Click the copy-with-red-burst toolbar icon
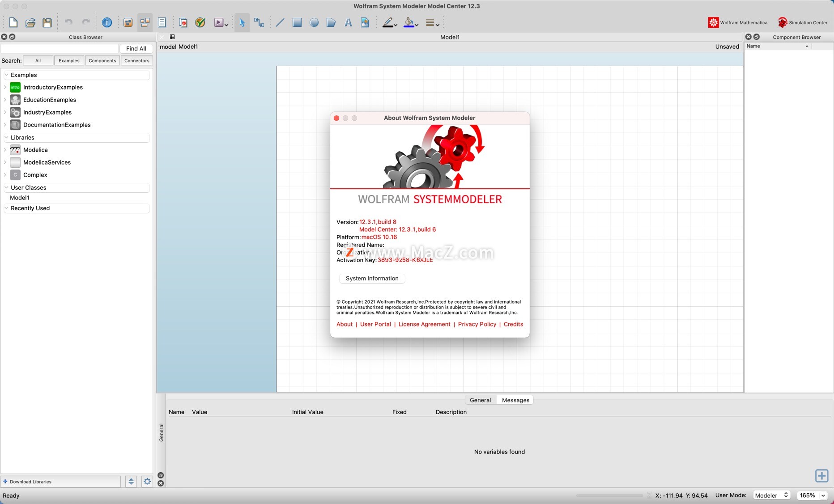This screenshot has height=504, width=834. click(183, 22)
